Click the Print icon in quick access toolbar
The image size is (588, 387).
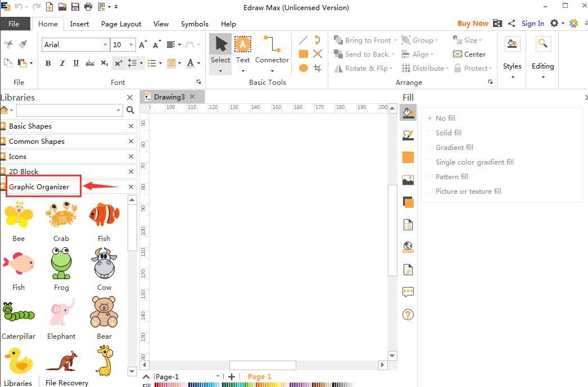coord(88,7)
